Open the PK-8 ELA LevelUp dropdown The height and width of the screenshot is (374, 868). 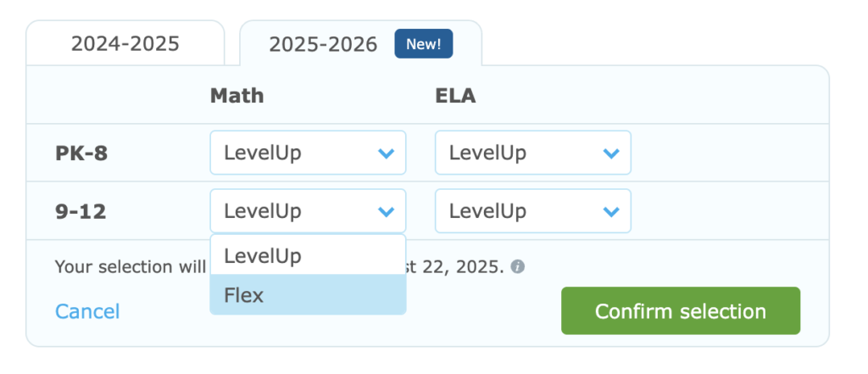point(533,153)
